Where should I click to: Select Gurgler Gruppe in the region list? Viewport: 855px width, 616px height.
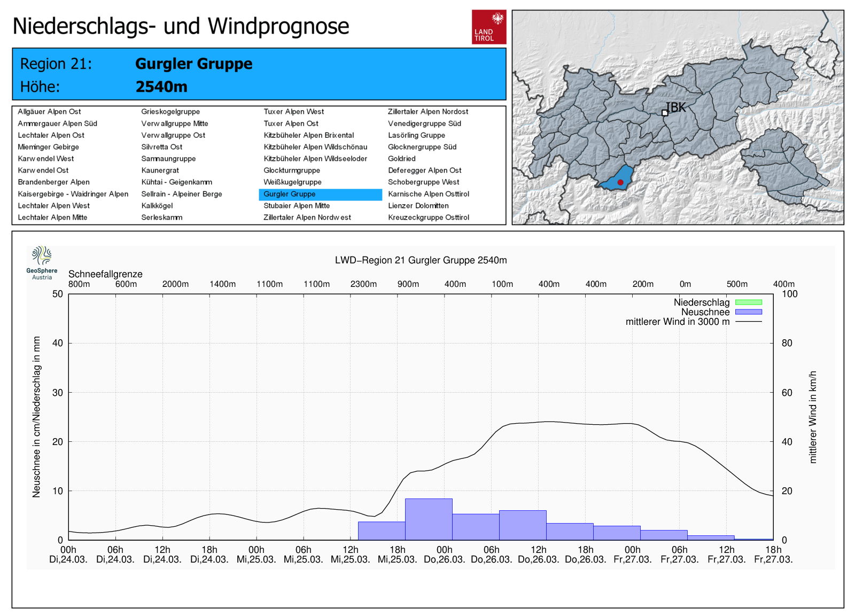point(290,194)
